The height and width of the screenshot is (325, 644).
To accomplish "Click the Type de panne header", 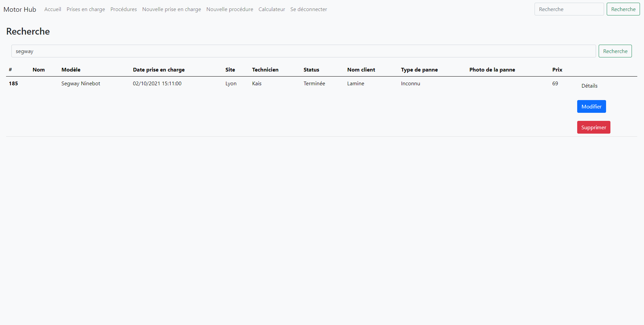I will click(x=419, y=70).
